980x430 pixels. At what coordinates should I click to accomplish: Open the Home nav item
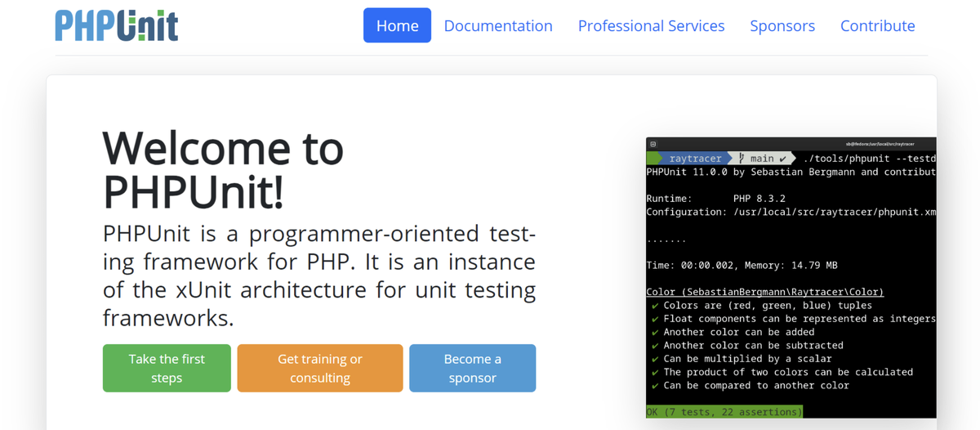pos(397,25)
